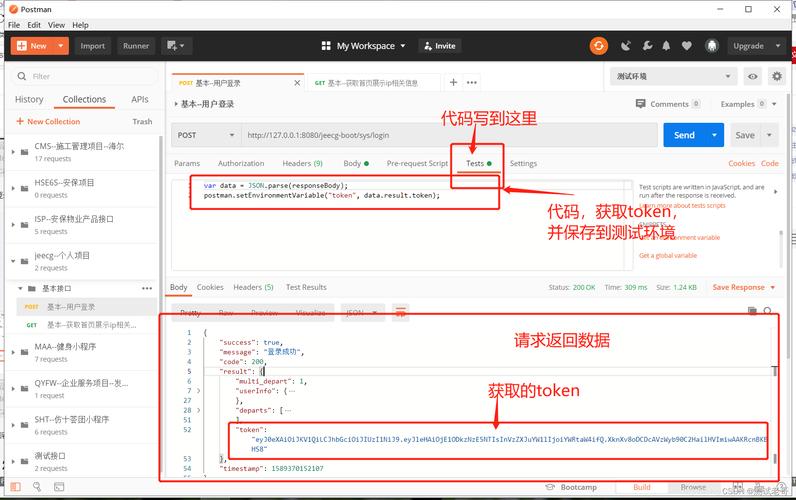
Task: Click the orange sync status icon
Action: point(599,46)
